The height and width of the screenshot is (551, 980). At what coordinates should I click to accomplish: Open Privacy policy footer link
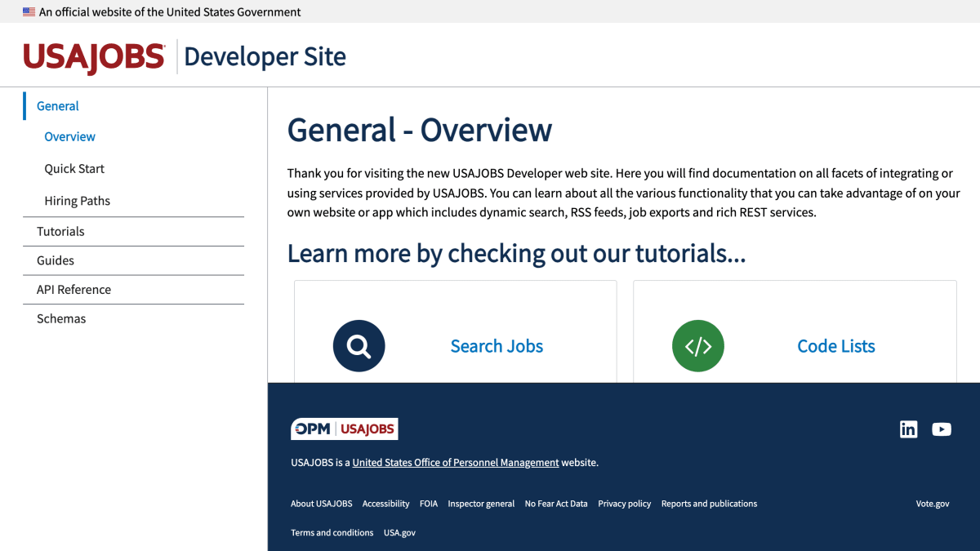tap(625, 504)
